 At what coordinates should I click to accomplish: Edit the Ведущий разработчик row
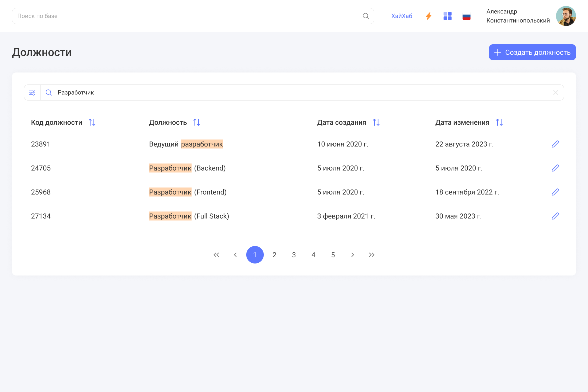coord(555,144)
